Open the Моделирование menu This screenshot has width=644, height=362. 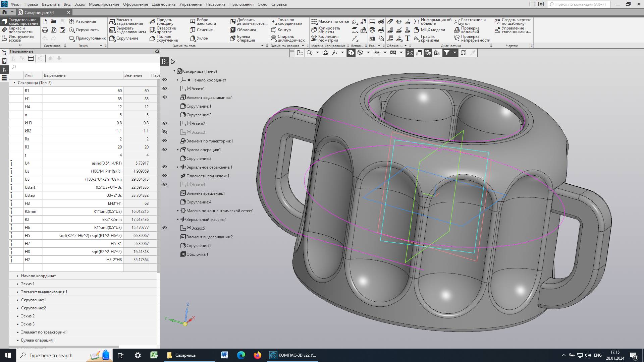point(104,4)
